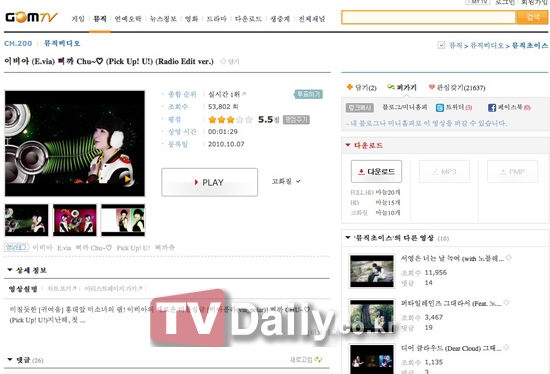Click the E.via tag

coord(64,248)
